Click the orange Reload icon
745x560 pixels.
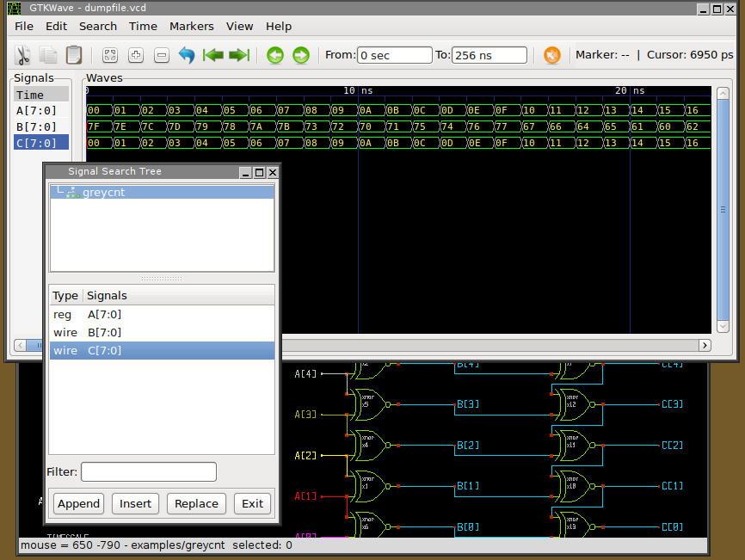click(552, 55)
